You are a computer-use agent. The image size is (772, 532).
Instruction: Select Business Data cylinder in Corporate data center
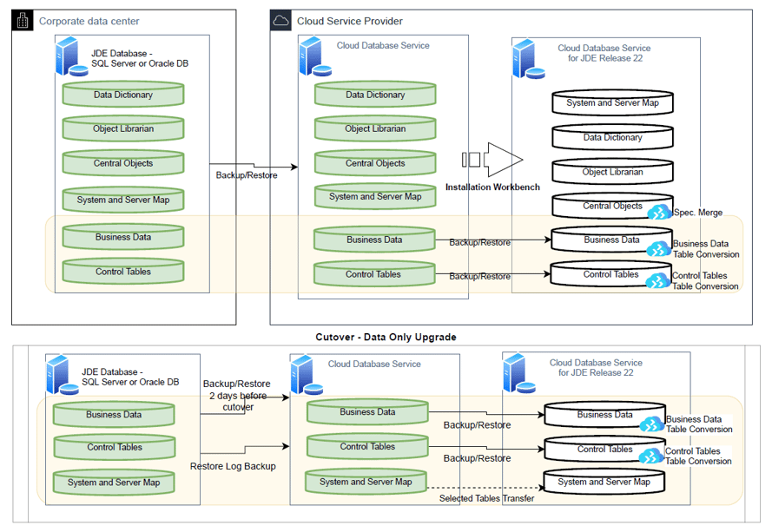click(x=123, y=237)
